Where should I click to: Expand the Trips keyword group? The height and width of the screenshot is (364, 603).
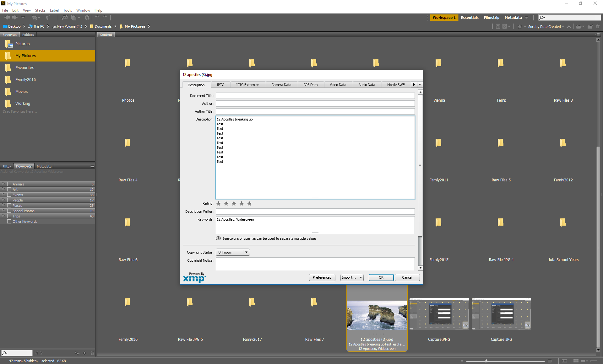click(x=3, y=216)
